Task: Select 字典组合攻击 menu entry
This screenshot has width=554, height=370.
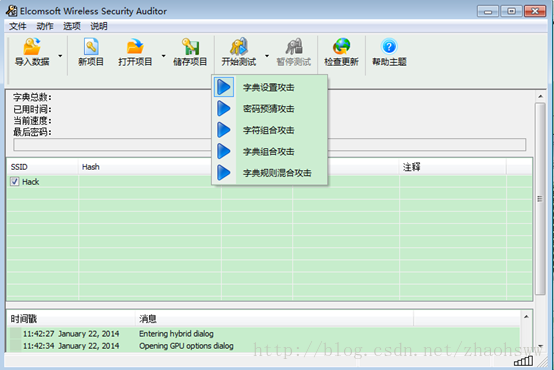Action: click(269, 152)
